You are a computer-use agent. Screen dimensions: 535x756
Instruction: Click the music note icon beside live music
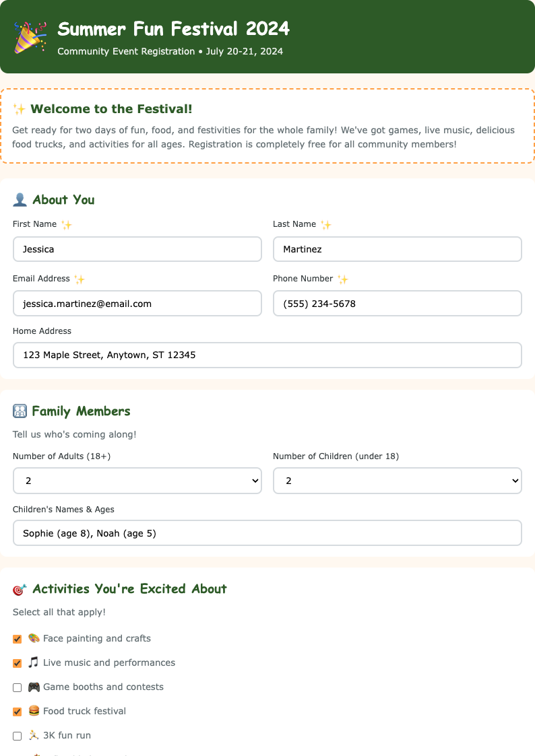pos(34,662)
